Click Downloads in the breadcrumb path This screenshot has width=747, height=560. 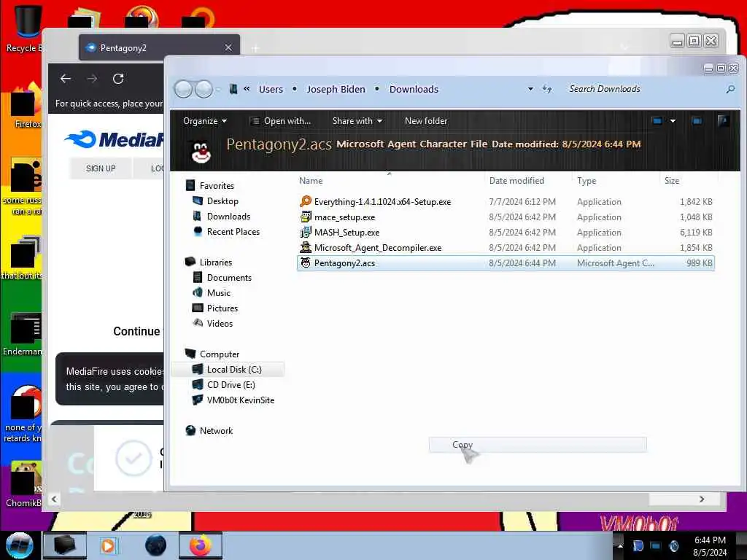point(414,89)
